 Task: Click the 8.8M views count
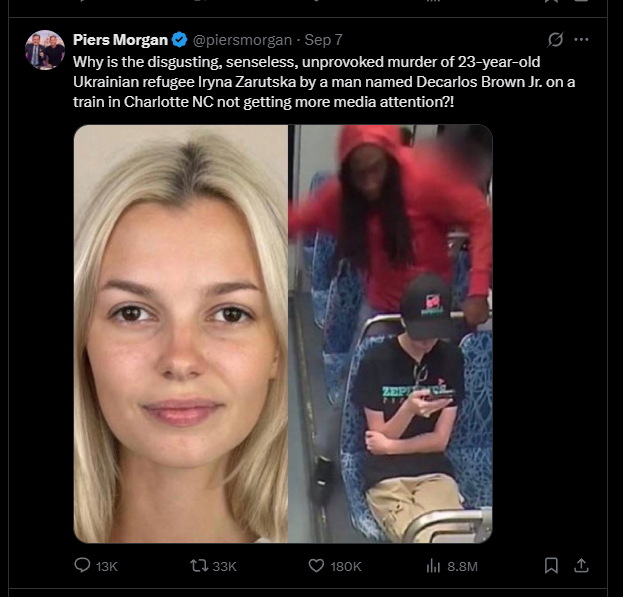462,566
